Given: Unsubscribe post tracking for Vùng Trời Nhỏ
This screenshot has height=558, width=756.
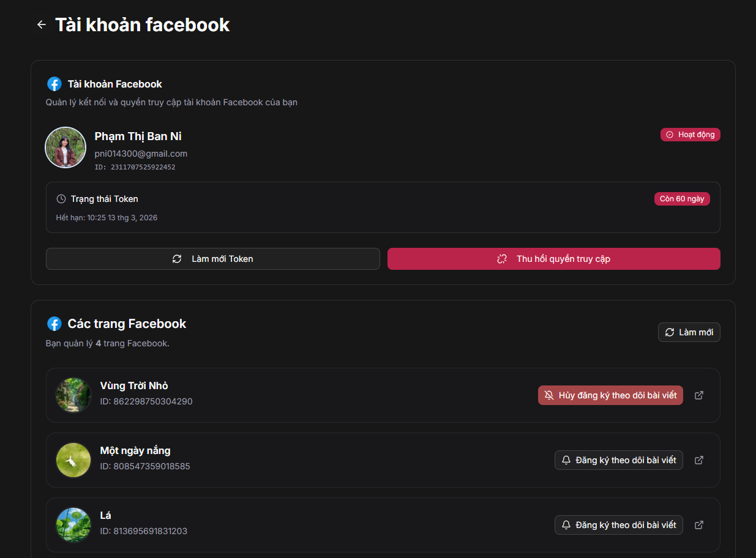Looking at the screenshot, I should pyautogui.click(x=610, y=395).
